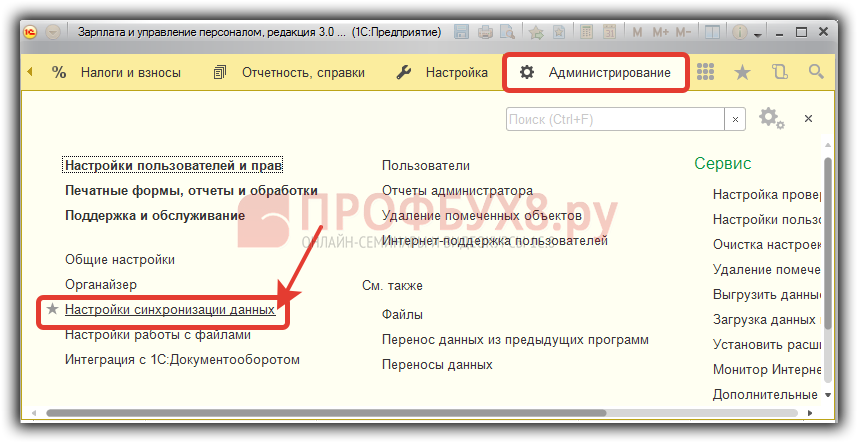The image size is (858, 443).
Task: Open the Calendar icon showing 31
Action: (610, 32)
